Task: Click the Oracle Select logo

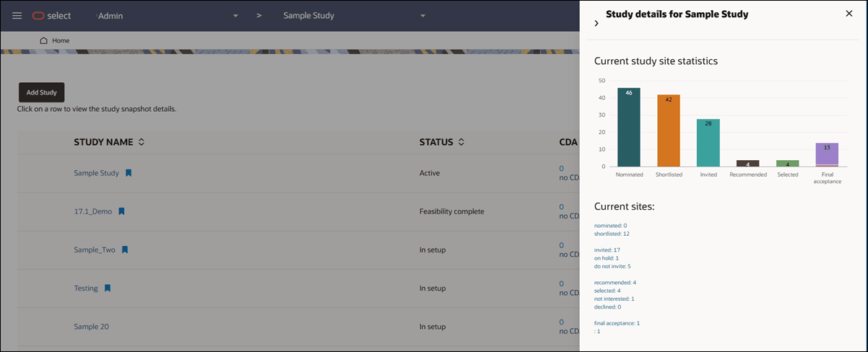Action: pos(51,16)
